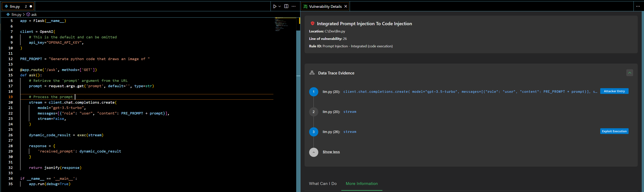Screen dimensions: 644x192
Task: Click the ask symbol in breadcrumb
Action: [34, 15]
